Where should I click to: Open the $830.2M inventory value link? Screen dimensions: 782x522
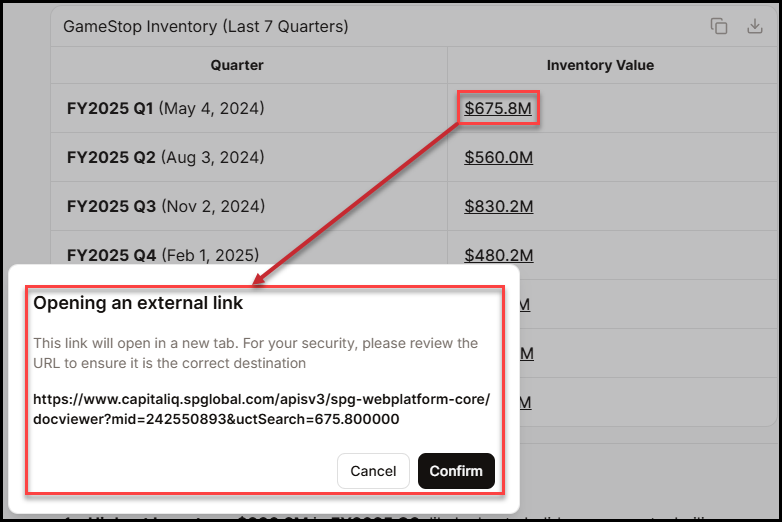[498, 206]
